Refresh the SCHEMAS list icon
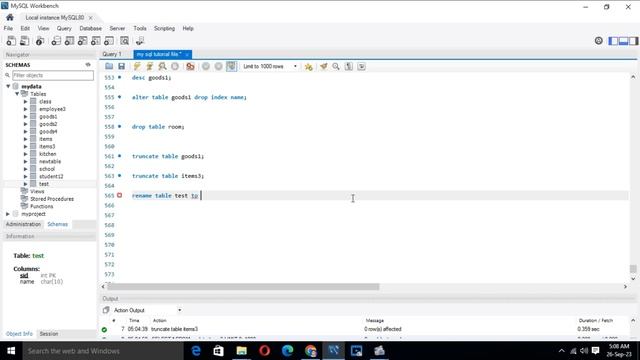This screenshot has height=360, width=640. [88, 64]
